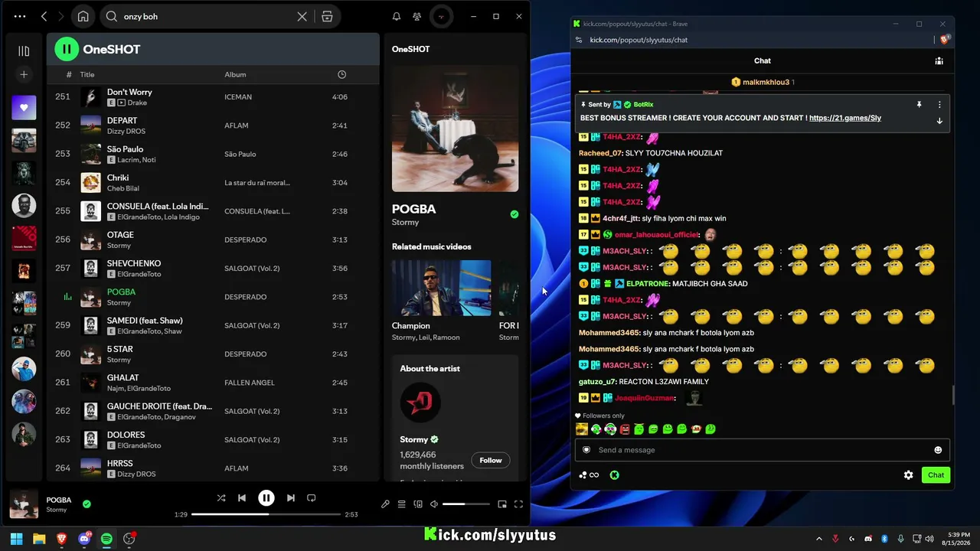Open the green Kick logo icon below chat input
Image resolution: width=980 pixels, height=551 pixels.
click(614, 475)
